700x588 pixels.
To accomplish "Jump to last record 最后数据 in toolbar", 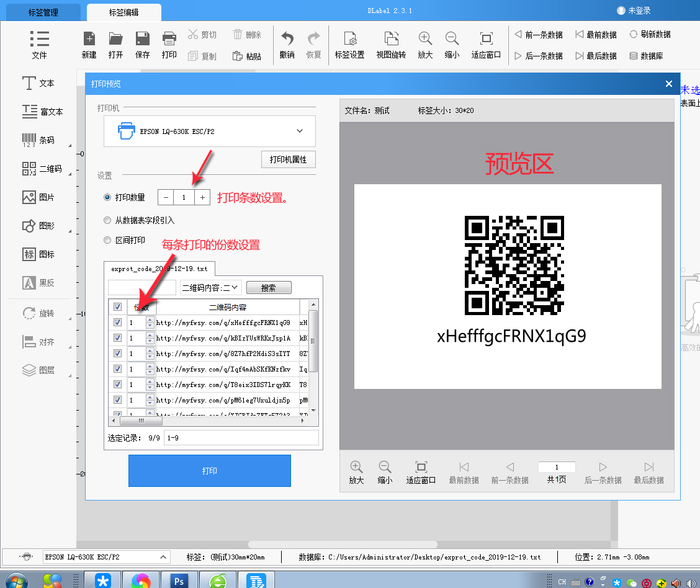I will [596, 56].
